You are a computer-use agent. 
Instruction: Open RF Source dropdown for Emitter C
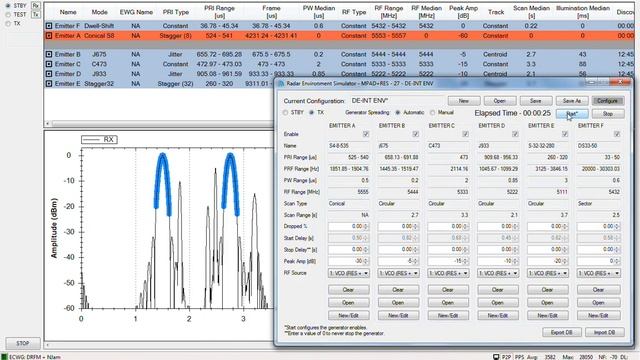[448, 273]
